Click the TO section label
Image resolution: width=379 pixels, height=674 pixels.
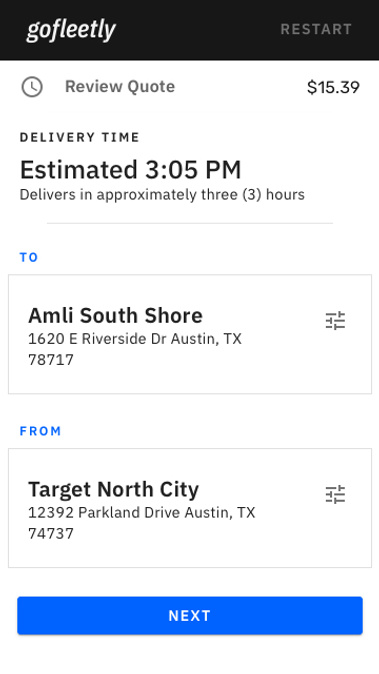click(x=29, y=257)
